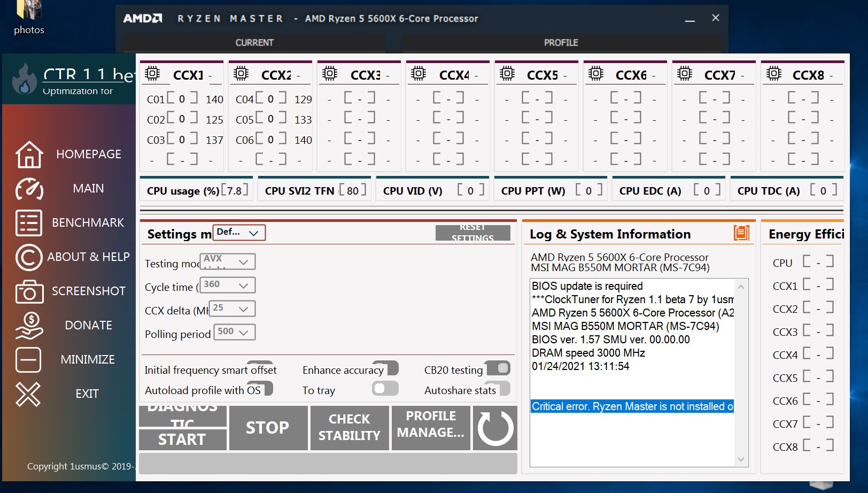Click the CCX6 chip icon

coord(596,73)
